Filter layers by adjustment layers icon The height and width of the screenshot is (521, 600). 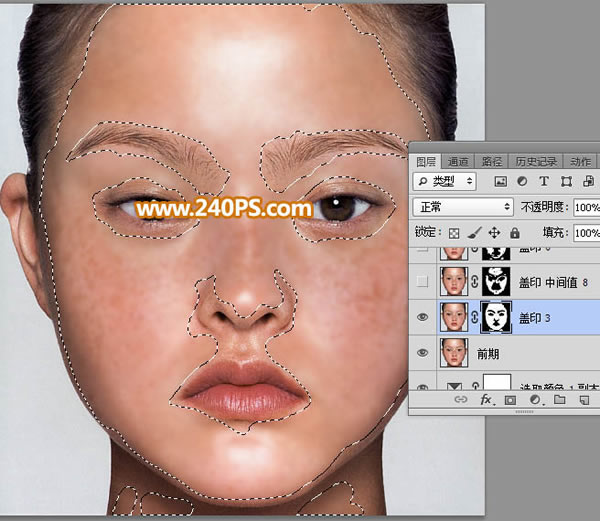coord(522,182)
